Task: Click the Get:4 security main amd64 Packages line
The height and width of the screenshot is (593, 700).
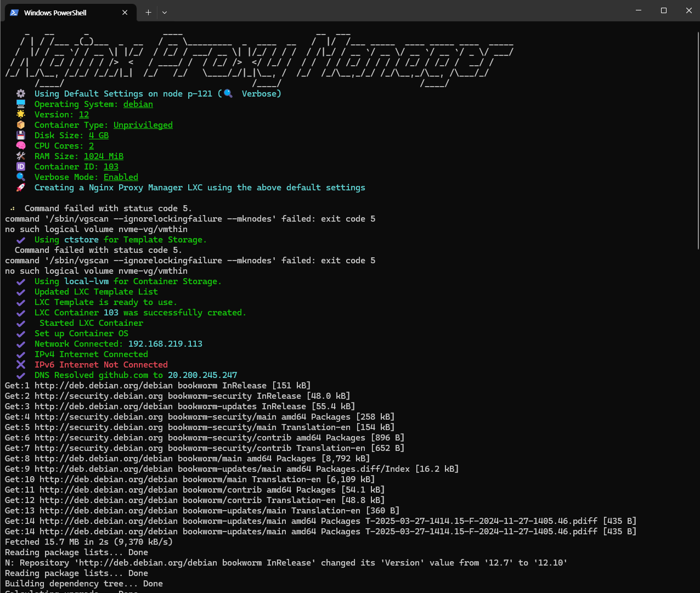Action: coord(200,417)
